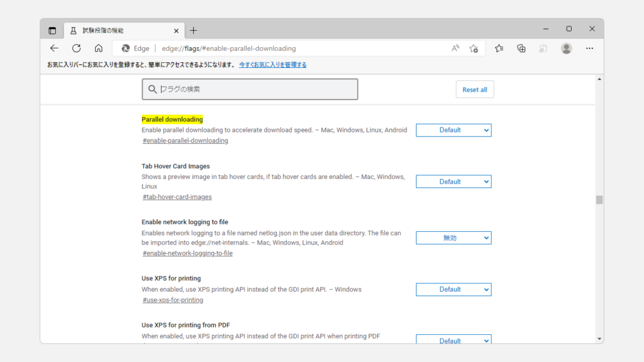Open the user profile avatar
The width and height of the screenshot is (644, 362).
pos(566,48)
